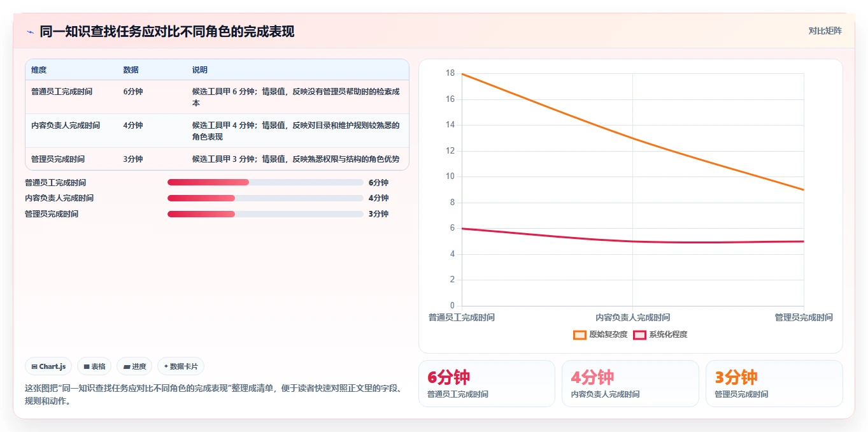Click the orange 原始复杂度 legend swatch

(x=580, y=335)
